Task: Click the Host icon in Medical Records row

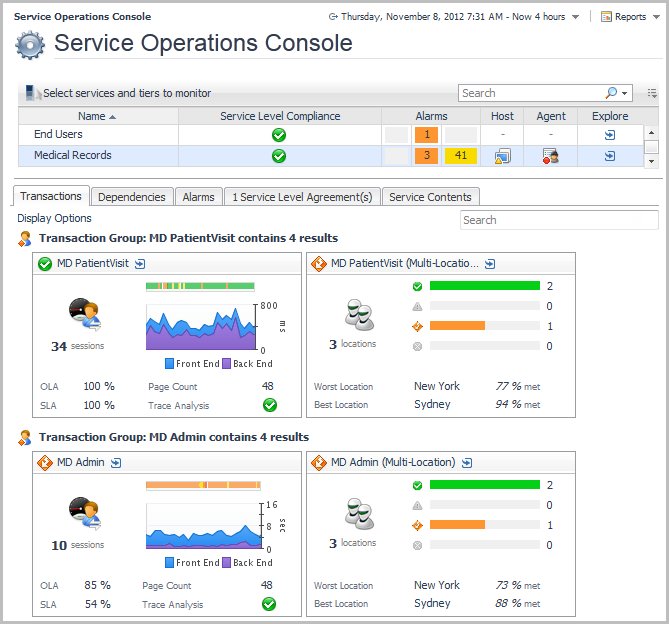Action: (x=502, y=156)
